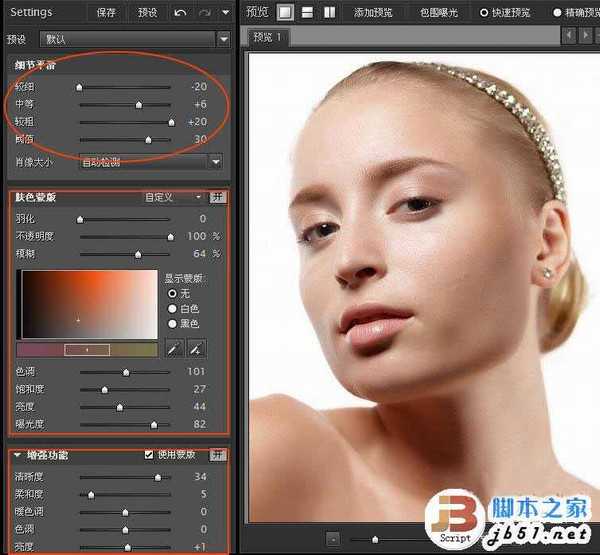Switch to the 预览 1 tab
The image size is (600, 555).
point(269,37)
